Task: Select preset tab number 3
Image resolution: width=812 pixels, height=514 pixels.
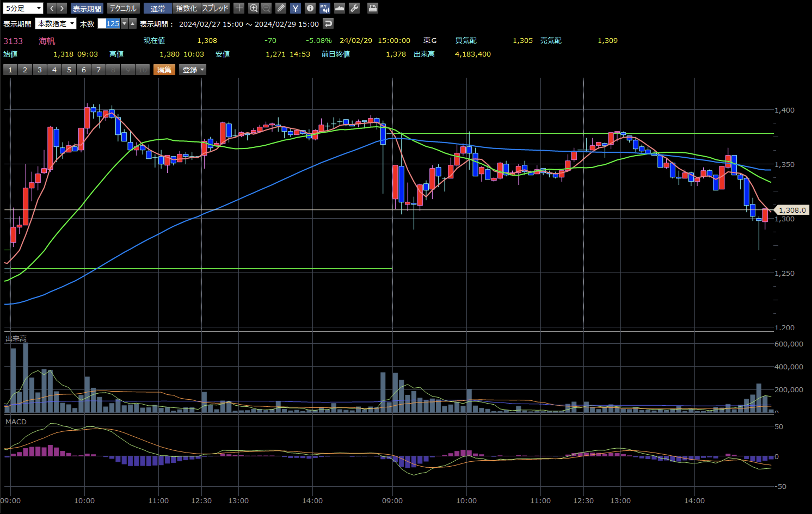Action: (x=40, y=70)
